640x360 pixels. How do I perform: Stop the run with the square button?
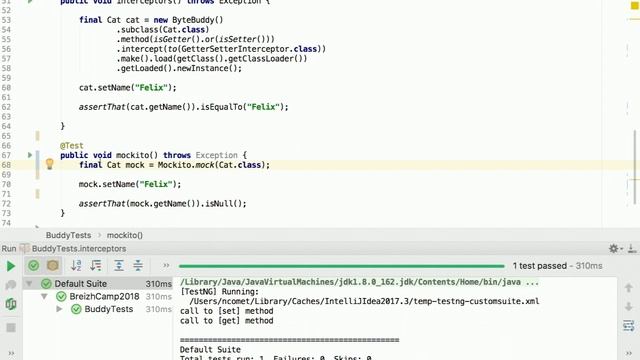11,328
